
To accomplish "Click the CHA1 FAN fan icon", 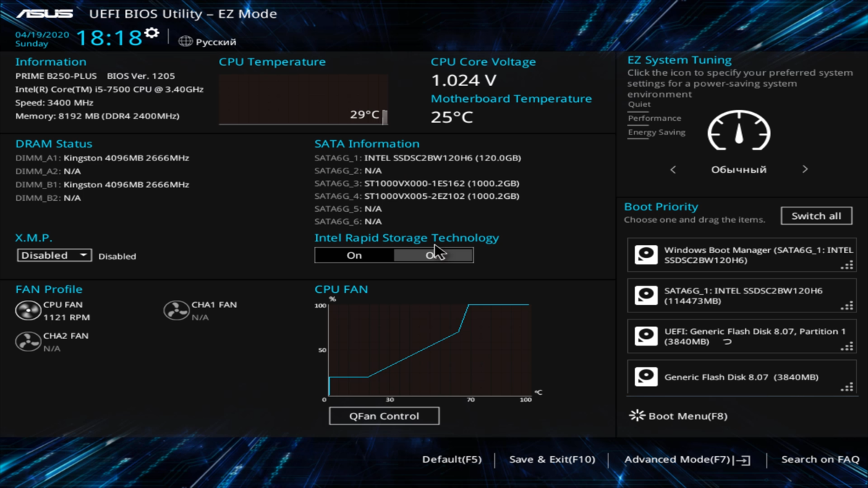I will (x=176, y=311).
